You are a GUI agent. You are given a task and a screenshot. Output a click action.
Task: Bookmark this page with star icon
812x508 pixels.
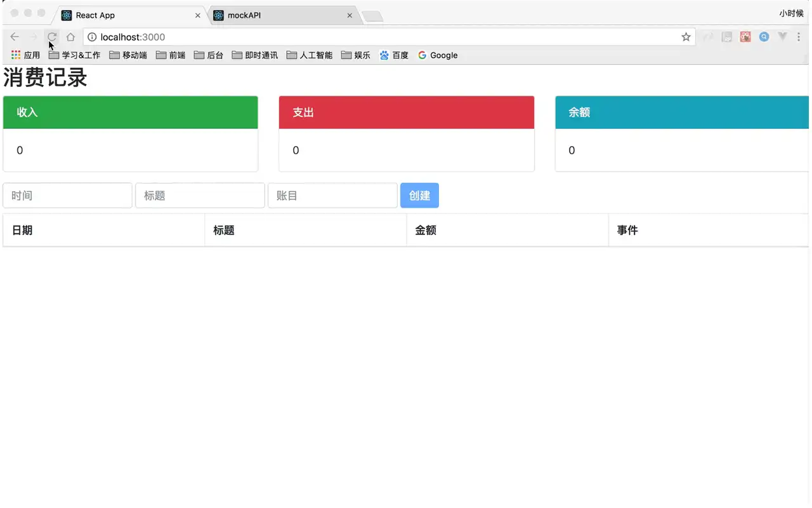[x=686, y=37]
